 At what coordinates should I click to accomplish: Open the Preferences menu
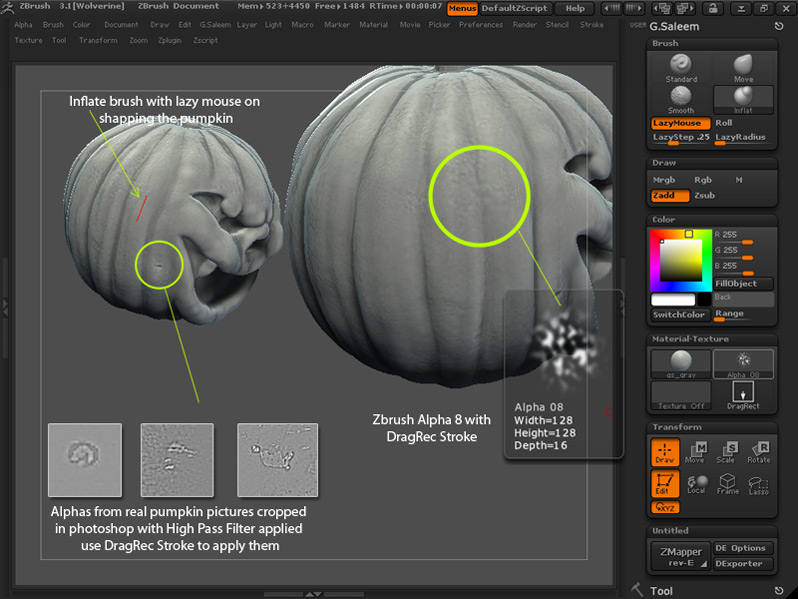point(480,24)
